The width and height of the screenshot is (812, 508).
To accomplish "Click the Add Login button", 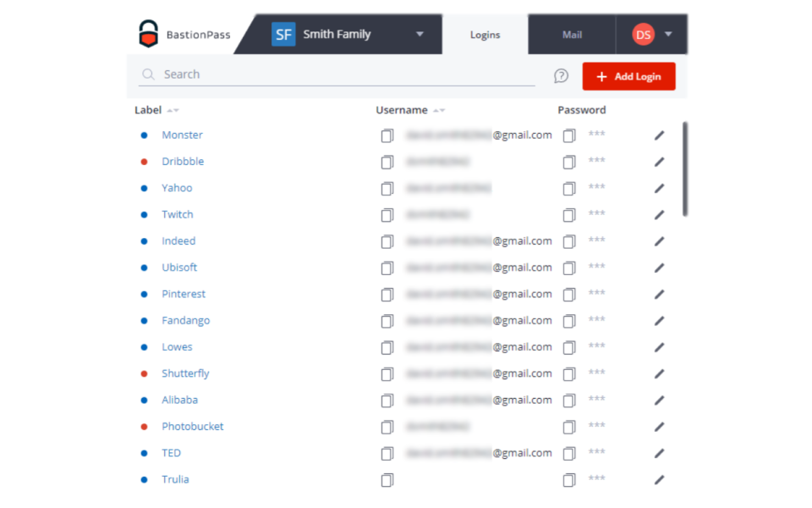I will click(628, 76).
